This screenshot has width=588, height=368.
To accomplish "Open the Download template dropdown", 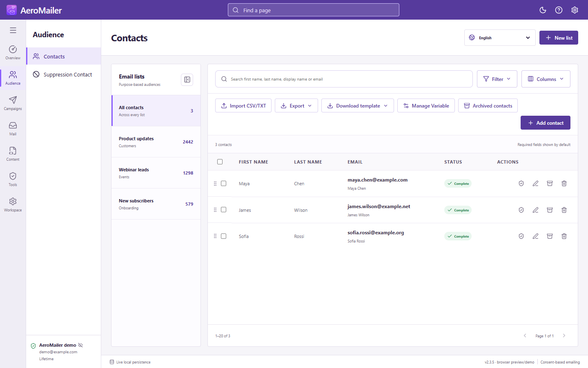I will tap(357, 105).
